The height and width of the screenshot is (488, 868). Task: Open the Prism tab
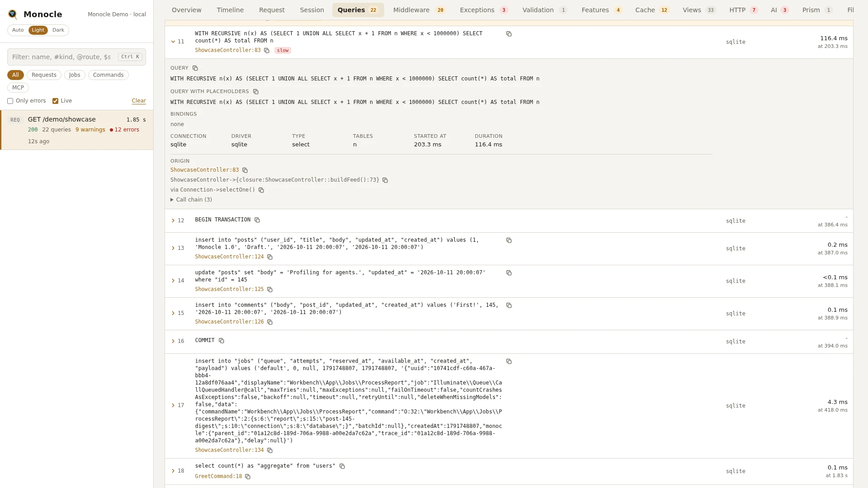point(817,10)
